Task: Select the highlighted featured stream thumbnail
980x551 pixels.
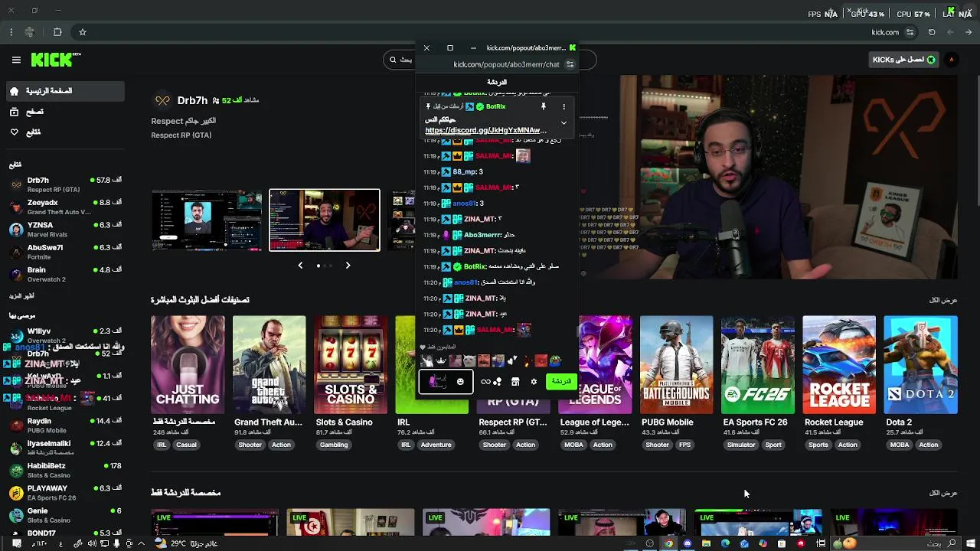Action: coord(325,220)
